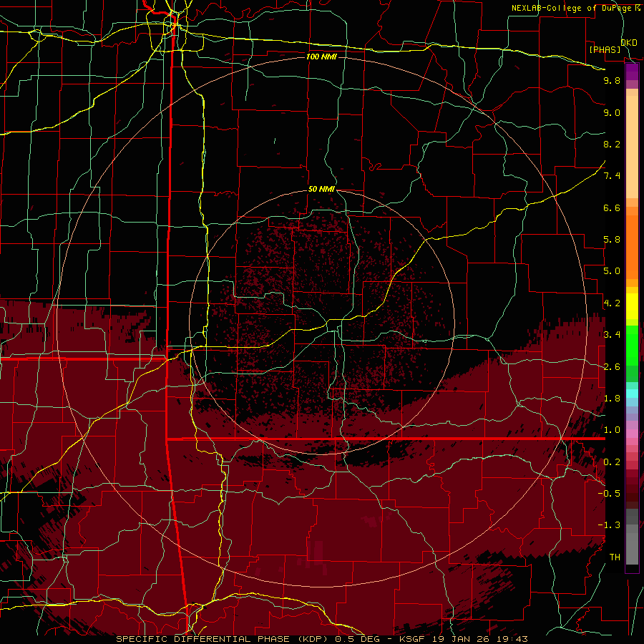The width and height of the screenshot is (644, 644).
Task: Click the 100 NMI range ring label
Action: 321,57
